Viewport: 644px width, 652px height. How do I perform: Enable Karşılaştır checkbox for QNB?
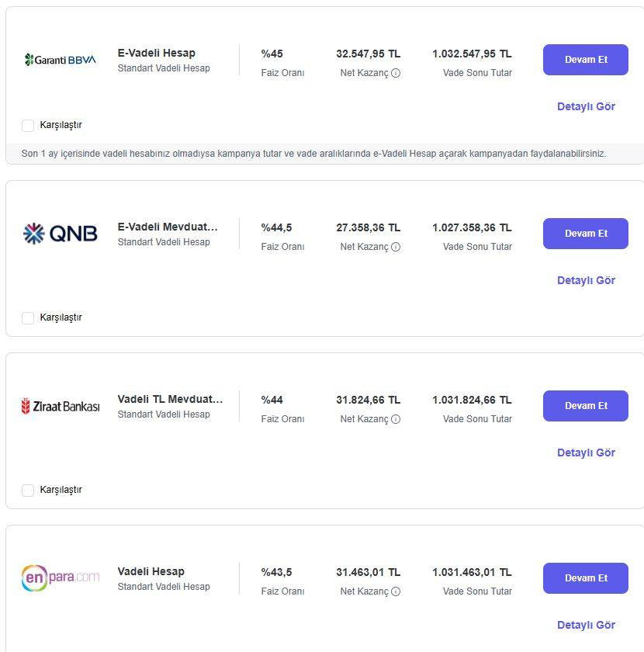pos(28,318)
